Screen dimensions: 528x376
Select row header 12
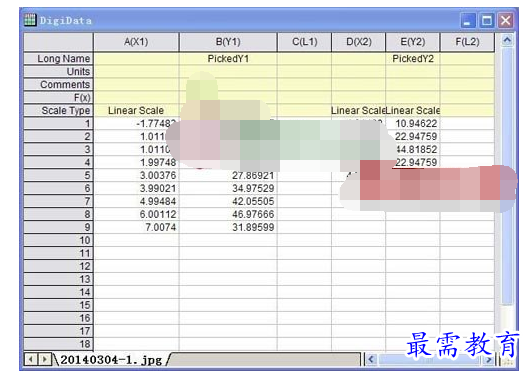[x=59, y=266]
